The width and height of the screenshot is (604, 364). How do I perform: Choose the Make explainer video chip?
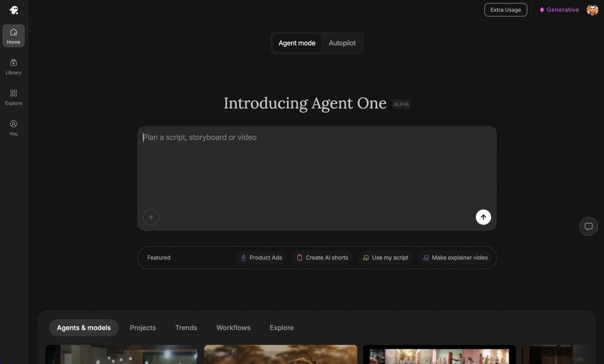pyautogui.click(x=455, y=257)
